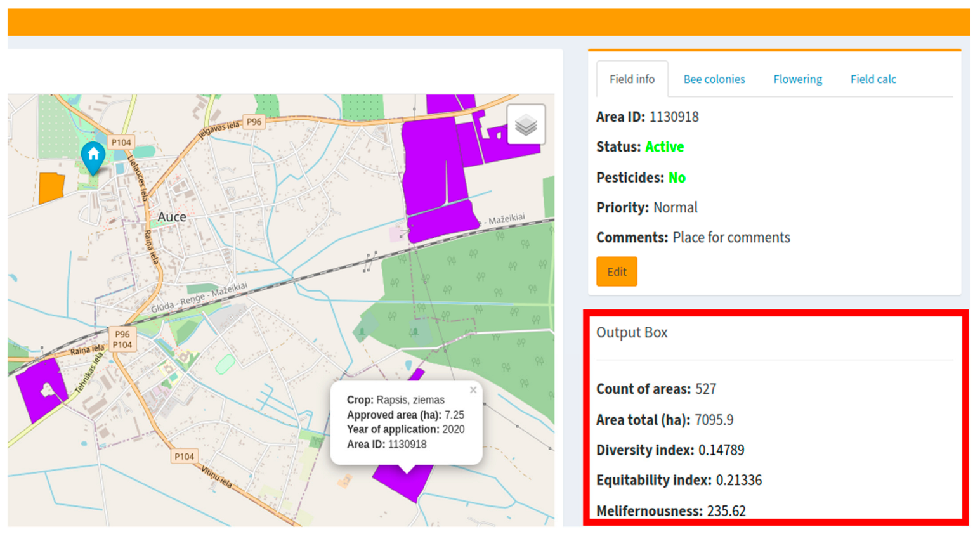Click the Output Box heading

point(632,333)
